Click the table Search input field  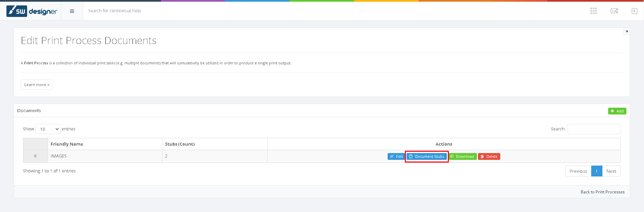point(594,129)
